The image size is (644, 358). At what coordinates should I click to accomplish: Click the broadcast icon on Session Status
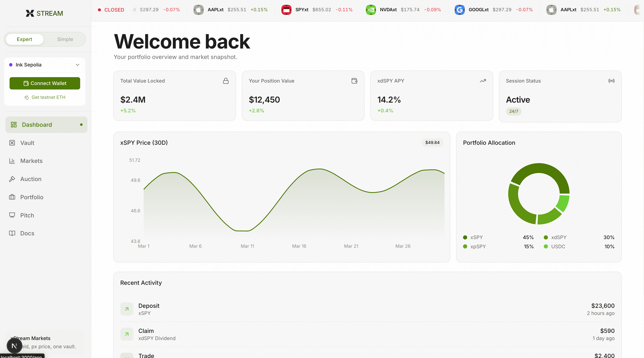(x=611, y=81)
